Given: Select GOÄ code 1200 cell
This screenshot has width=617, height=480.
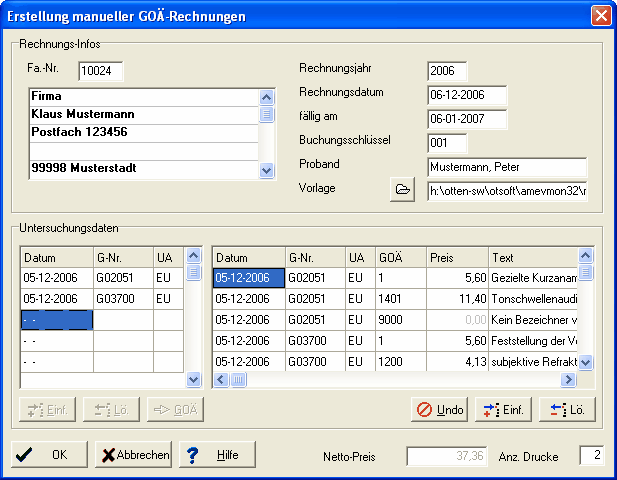Looking at the screenshot, I should [x=401, y=362].
